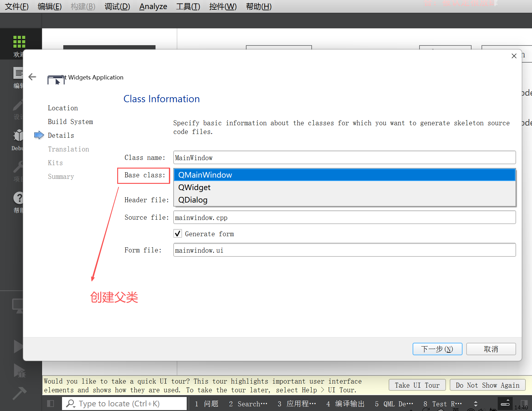Click the Take UI Tour button
Viewport: 532px width, 411px height.
417,385
